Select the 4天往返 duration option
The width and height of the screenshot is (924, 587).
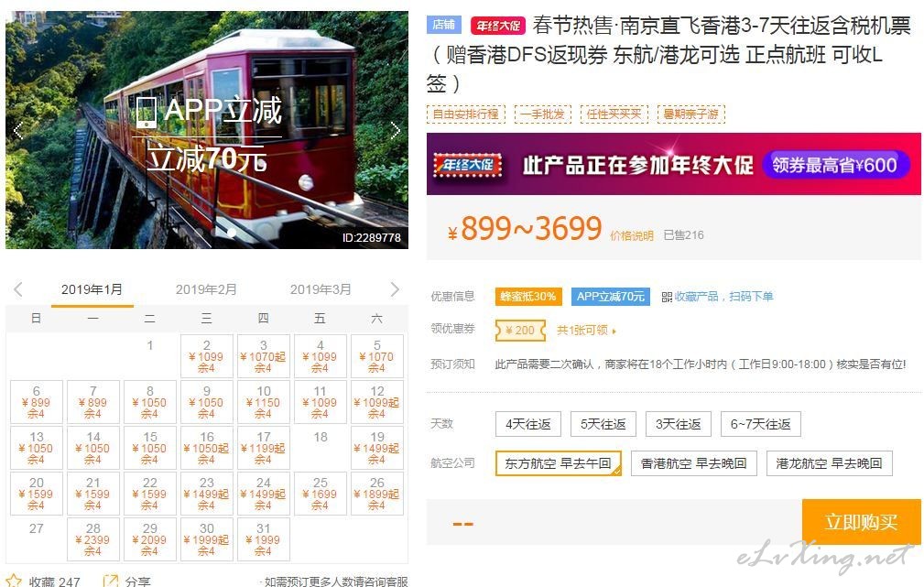coord(528,424)
